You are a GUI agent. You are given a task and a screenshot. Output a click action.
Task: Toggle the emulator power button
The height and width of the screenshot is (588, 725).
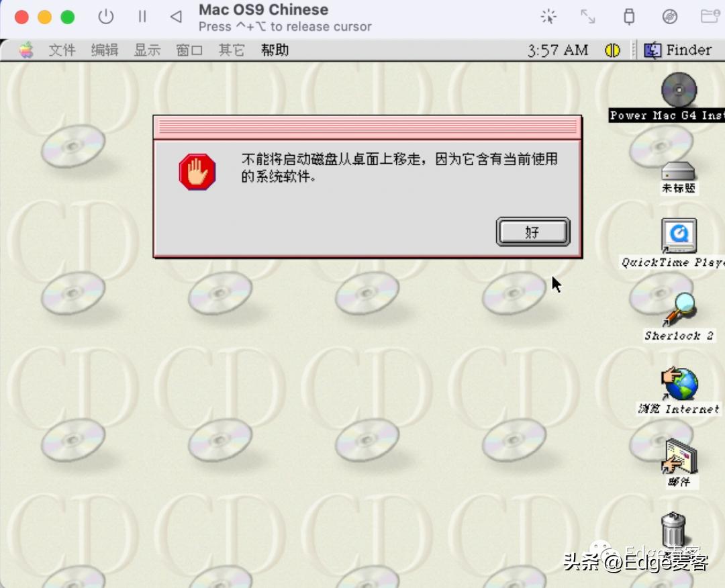(x=105, y=17)
